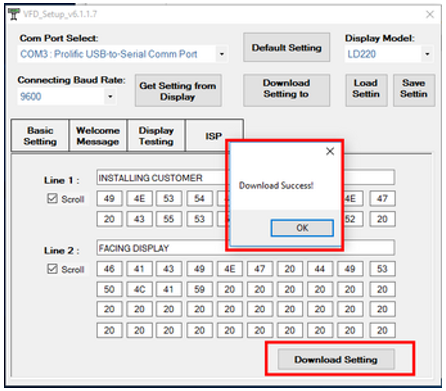
Task: Select Line 2 hex cell 50
Action: (x=109, y=289)
